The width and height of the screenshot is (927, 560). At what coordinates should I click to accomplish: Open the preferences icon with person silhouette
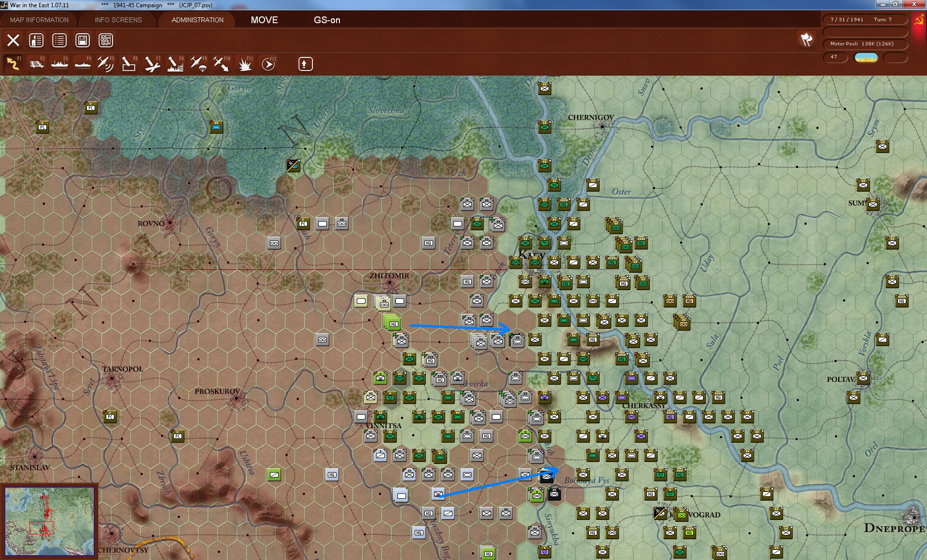pos(36,40)
